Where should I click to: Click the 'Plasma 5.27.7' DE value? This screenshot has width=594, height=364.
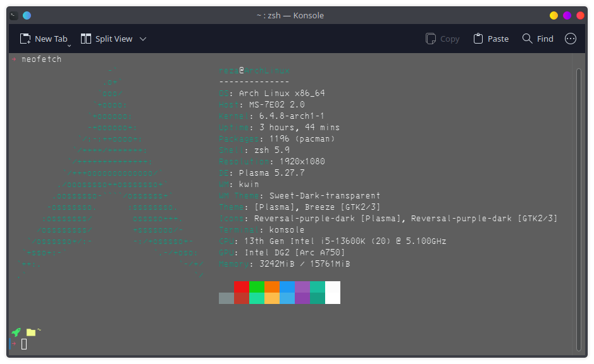click(x=271, y=173)
